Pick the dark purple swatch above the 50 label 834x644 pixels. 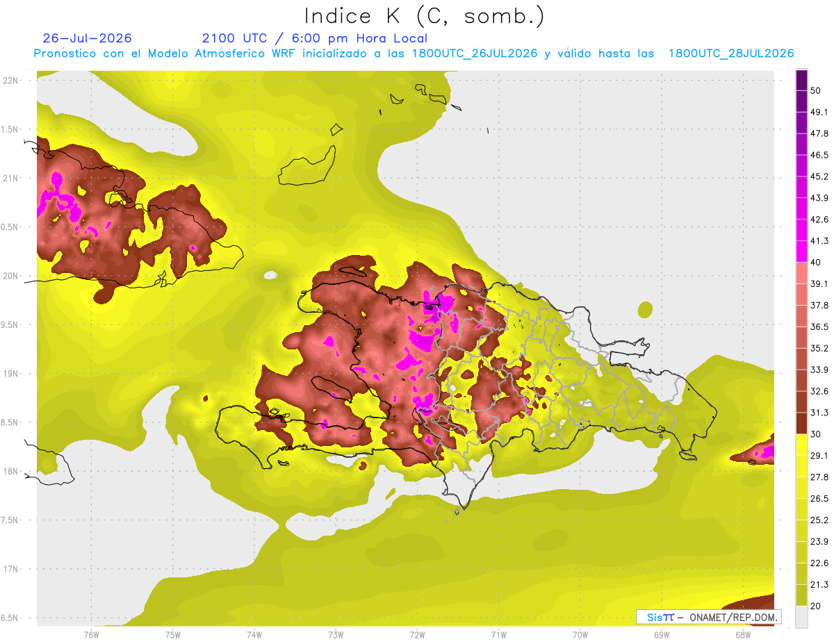(x=801, y=80)
